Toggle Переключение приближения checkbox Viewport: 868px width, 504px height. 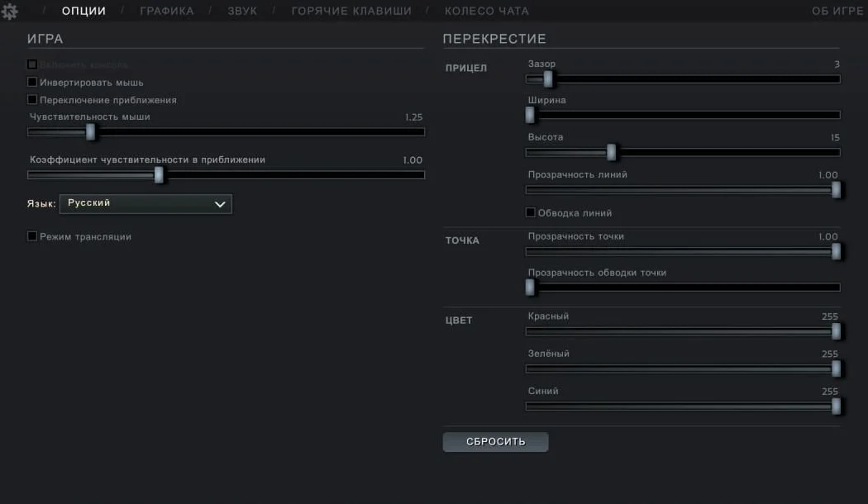[x=32, y=100]
